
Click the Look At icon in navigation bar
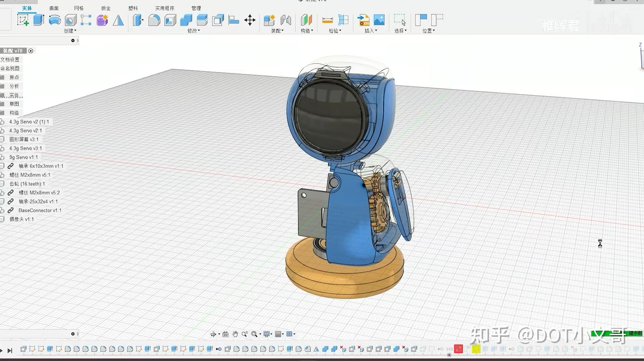[225, 334]
